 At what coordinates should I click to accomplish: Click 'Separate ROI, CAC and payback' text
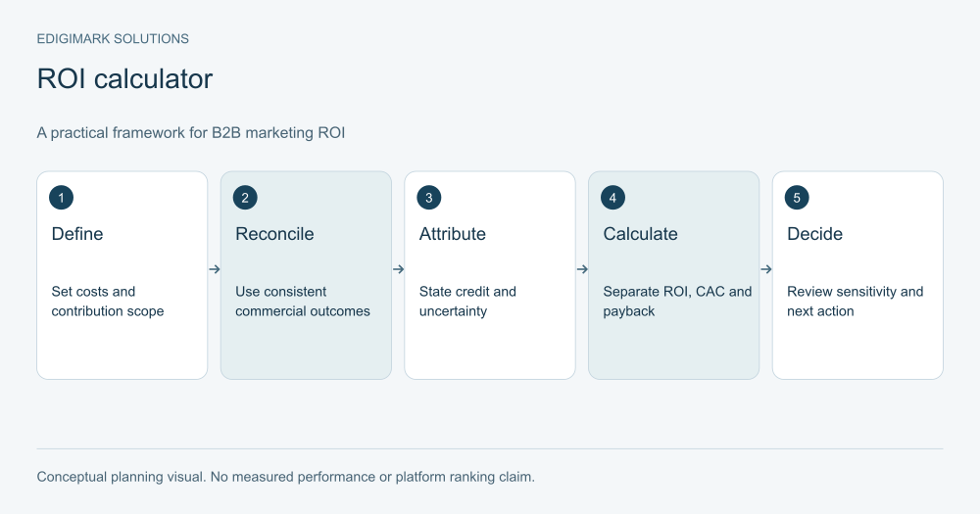pyautogui.click(x=677, y=301)
